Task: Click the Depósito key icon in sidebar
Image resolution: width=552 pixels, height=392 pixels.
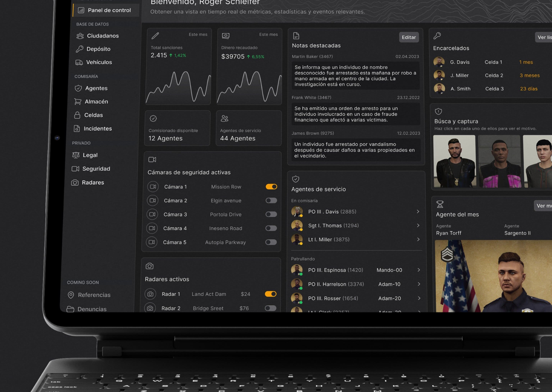Action: coord(80,49)
